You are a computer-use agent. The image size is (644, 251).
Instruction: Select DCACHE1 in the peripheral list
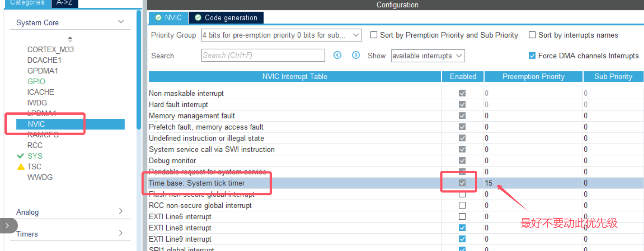pos(44,60)
